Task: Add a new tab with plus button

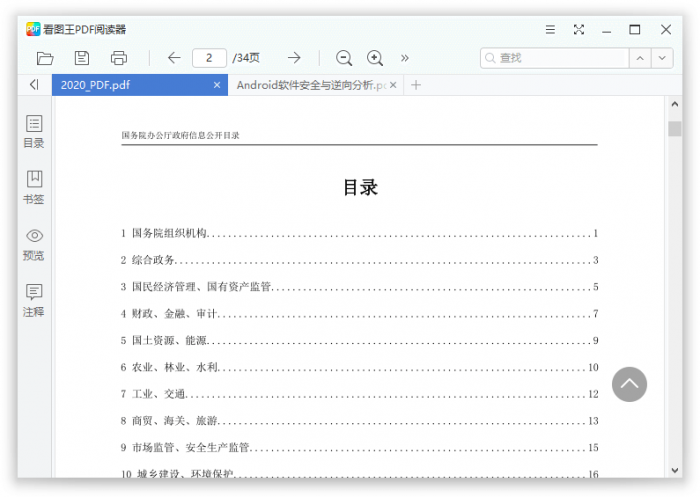Action: pyautogui.click(x=416, y=85)
